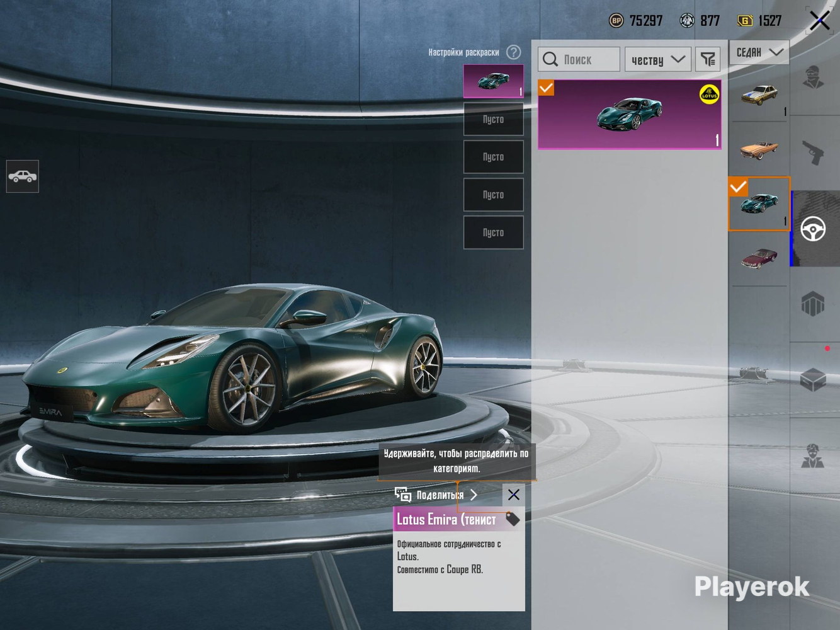
Task: Select the orange convertible skin thumbnail
Action: click(x=759, y=149)
